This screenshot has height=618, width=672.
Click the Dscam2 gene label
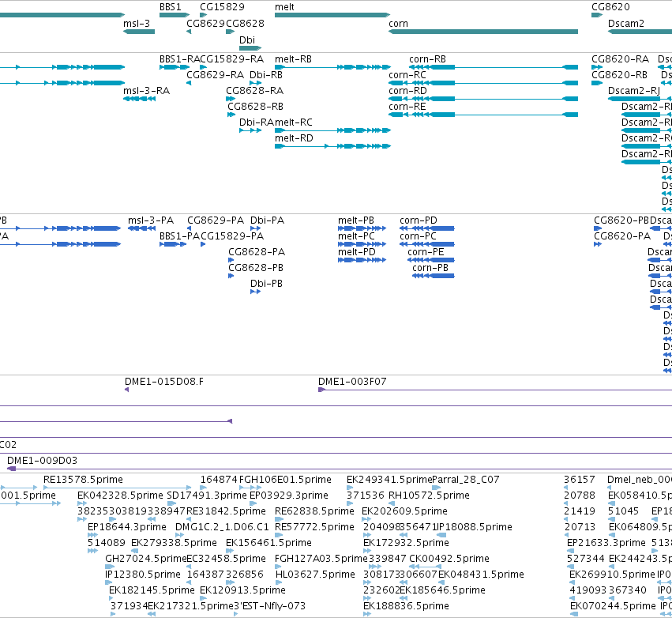tap(626, 24)
